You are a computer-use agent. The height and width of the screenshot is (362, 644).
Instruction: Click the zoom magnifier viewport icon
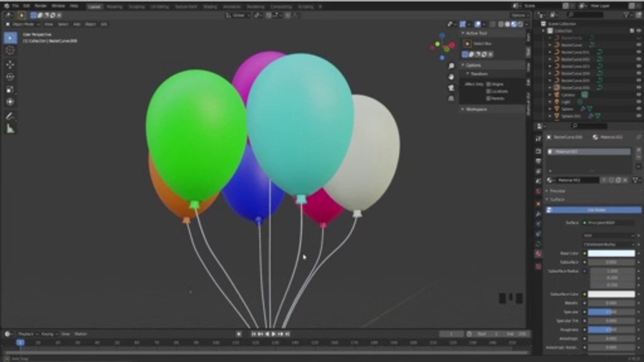tap(451, 66)
